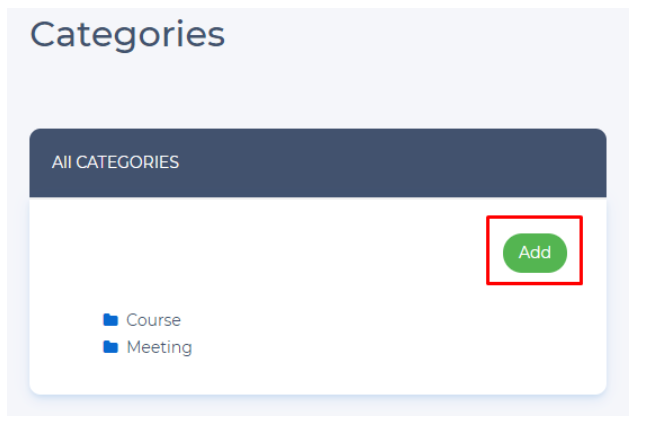Click the green Add button
This screenshot has height=435, width=657.
coord(534,253)
